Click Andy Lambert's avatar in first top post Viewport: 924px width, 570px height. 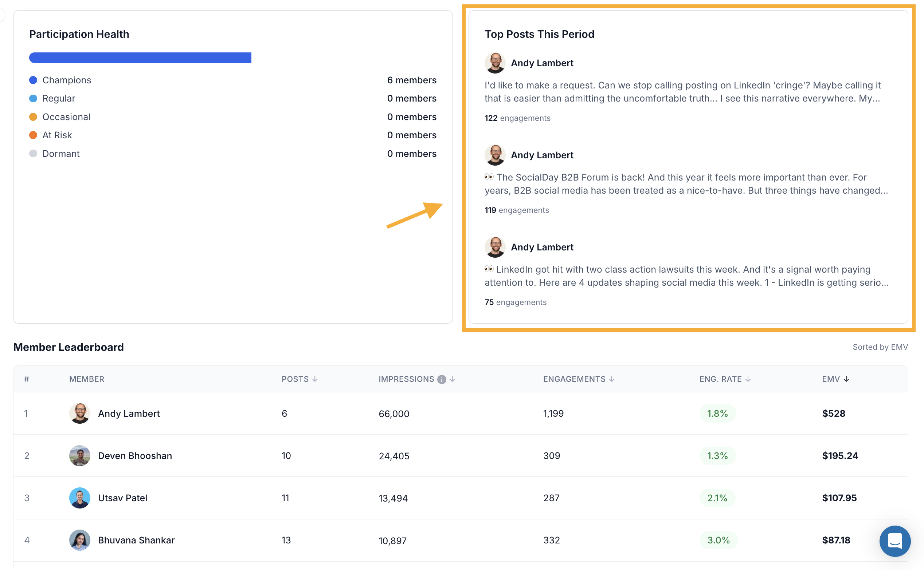coord(495,63)
